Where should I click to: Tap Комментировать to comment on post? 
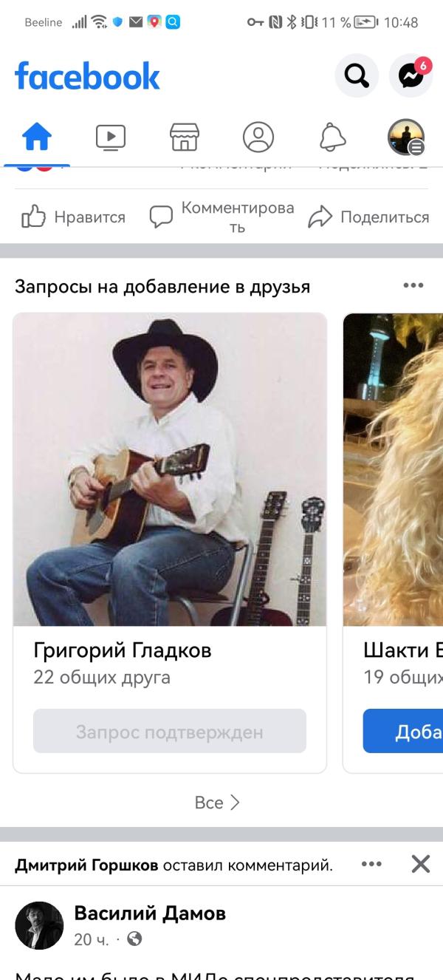pyautogui.click(x=221, y=217)
